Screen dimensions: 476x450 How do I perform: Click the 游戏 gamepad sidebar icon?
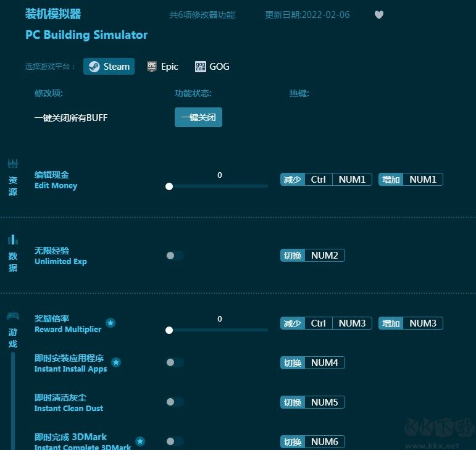point(13,316)
